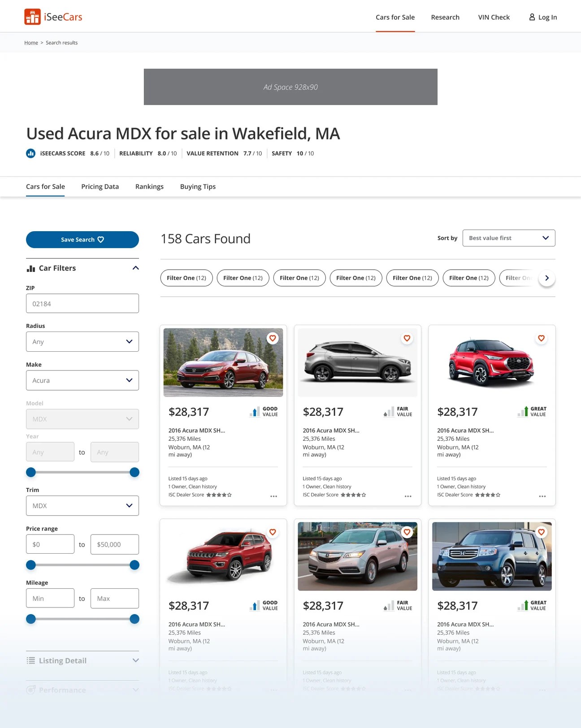This screenshot has width=581, height=728.
Task: Favorite the red Jeep listing
Action: [x=273, y=532]
